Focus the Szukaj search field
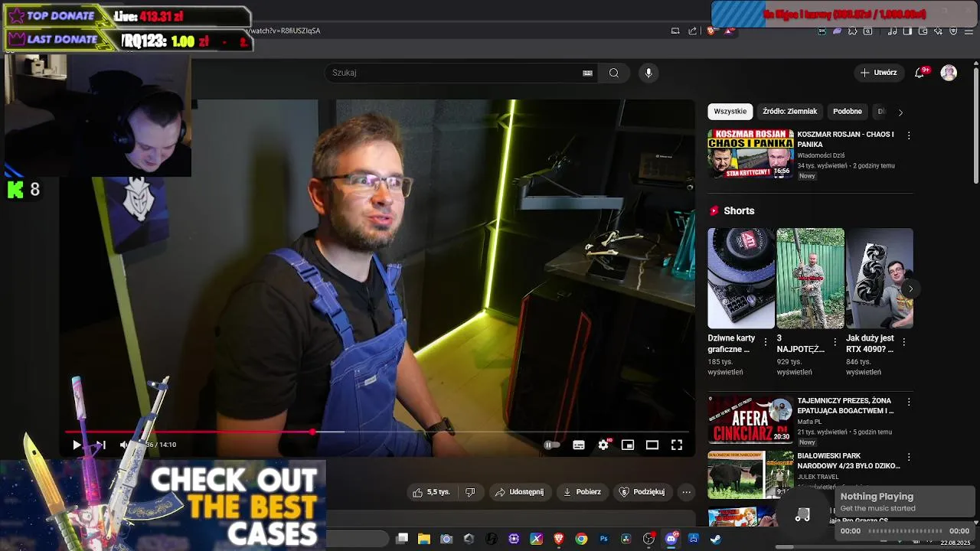Viewport: 980px width, 551px height. pyautogui.click(x=455, y=73)
